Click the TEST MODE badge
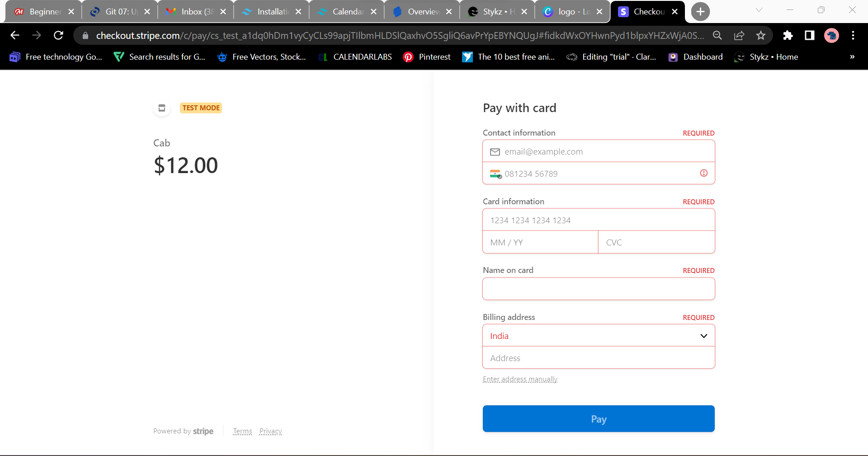The image size is (868, 456). pyautogui.click(x=201, y=108)
